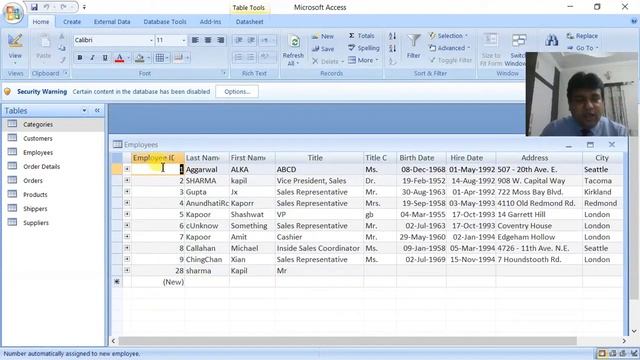Switch to Datasheet tab

[249, 22]
